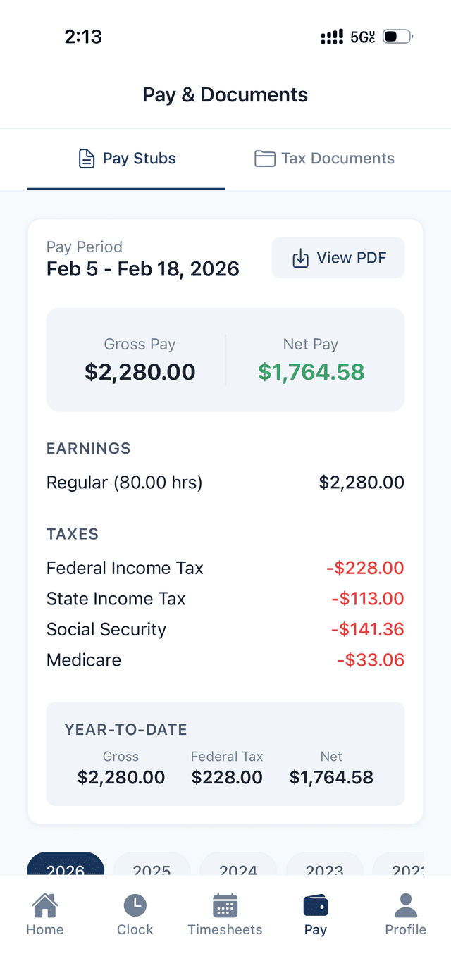Tap the Pay wallet icon

[315, 907]
